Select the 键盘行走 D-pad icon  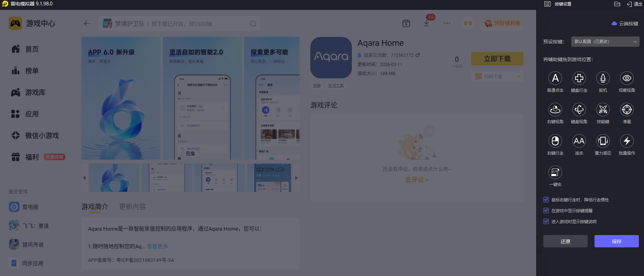579,78
